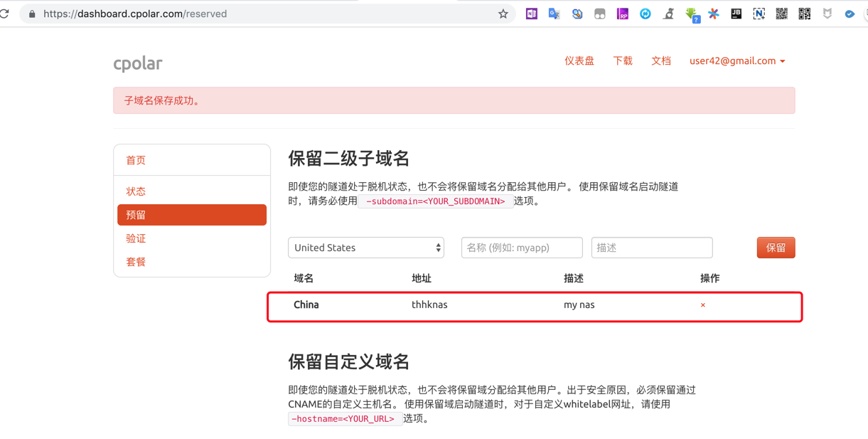Viewport: 868px width, 439px height.
Task: Click the blue checkmark extension icon
Action: coord(850,14)
